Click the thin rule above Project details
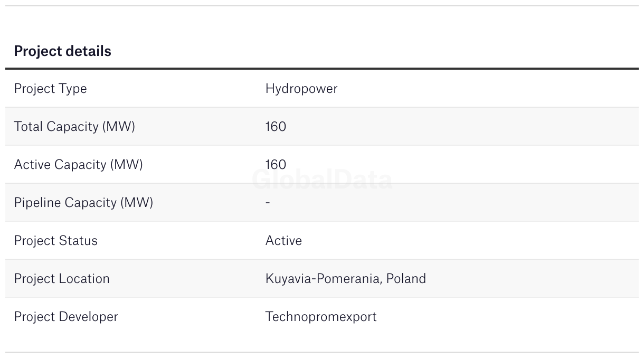Image resolution: width=644 pixels, height=358 pixels. [322, 6]
